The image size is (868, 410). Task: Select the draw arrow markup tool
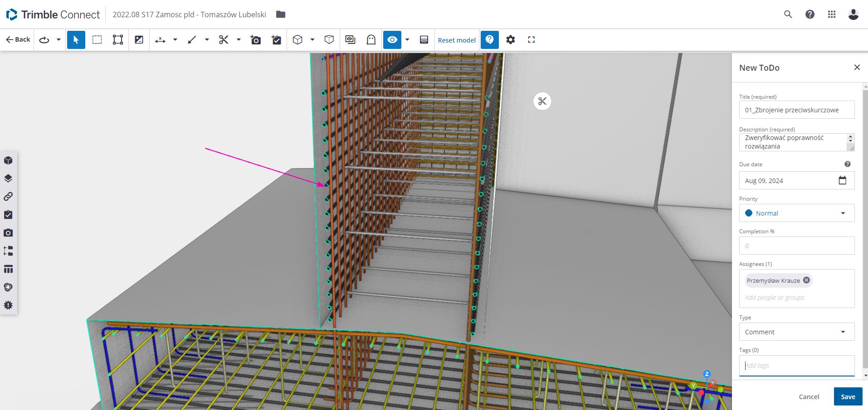point(192,40)
